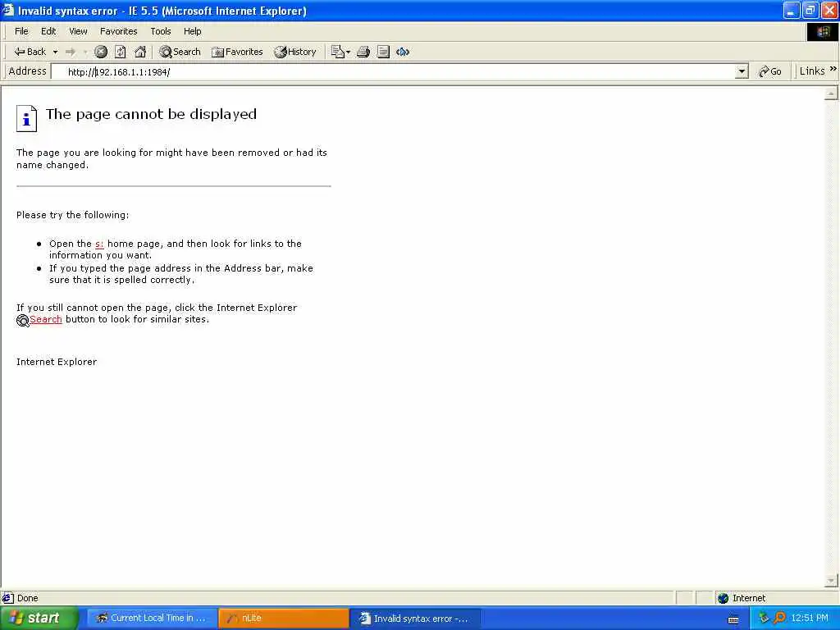Open the Windows Start menu
This screenshot has height=630, width=840.
point(39,619)
